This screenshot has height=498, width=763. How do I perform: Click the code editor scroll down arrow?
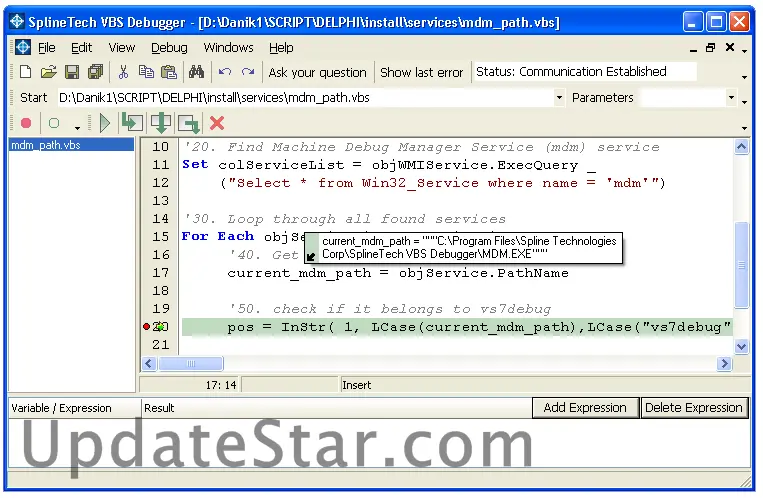741,347
